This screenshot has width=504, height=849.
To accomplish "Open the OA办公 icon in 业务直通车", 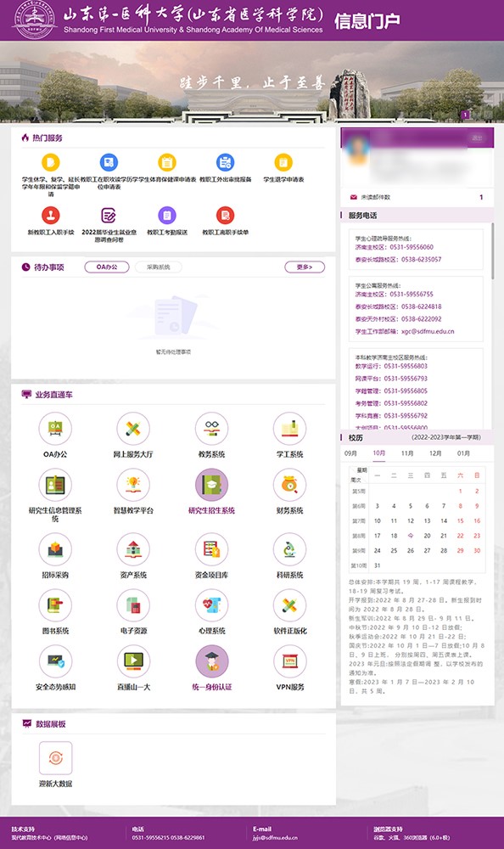I will (55, 428).
